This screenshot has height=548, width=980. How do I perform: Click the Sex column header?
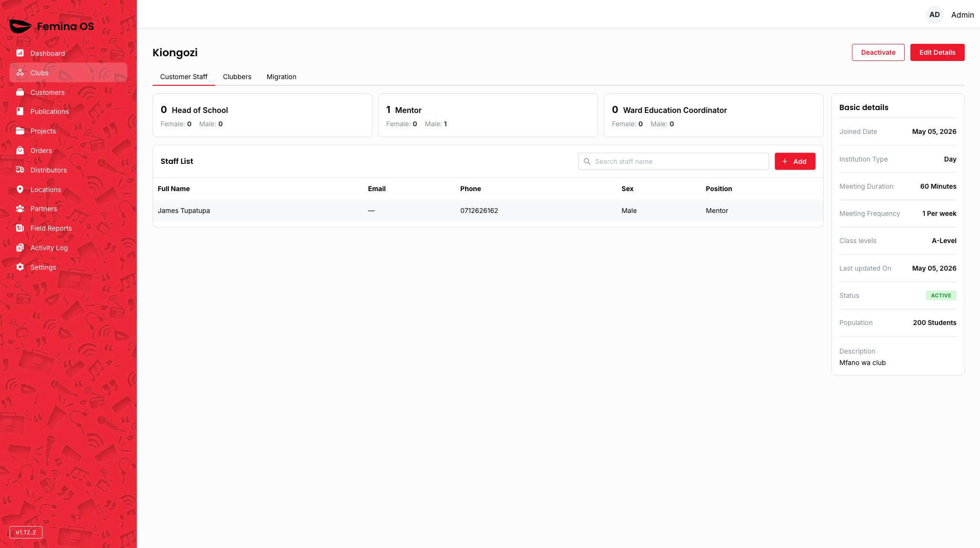tap(627, 189)
